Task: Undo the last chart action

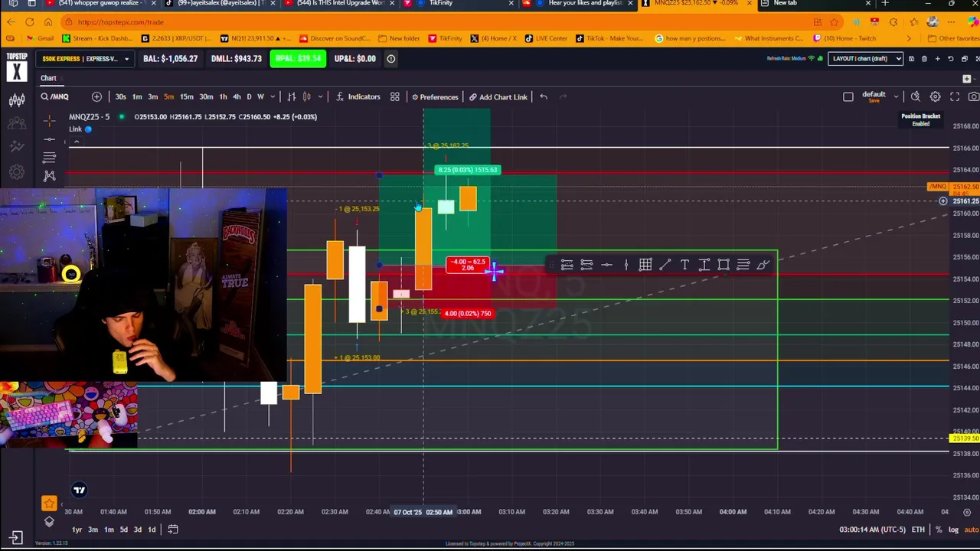Action: [x=543, y=96]
